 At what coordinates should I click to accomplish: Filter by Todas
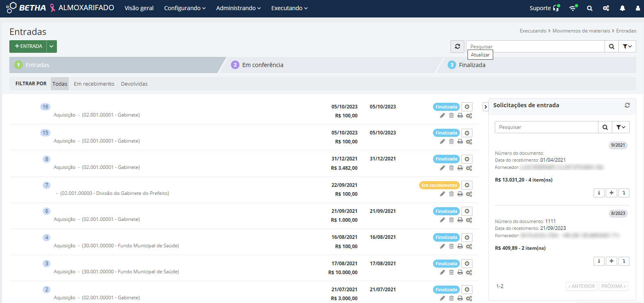pos(60,84)
